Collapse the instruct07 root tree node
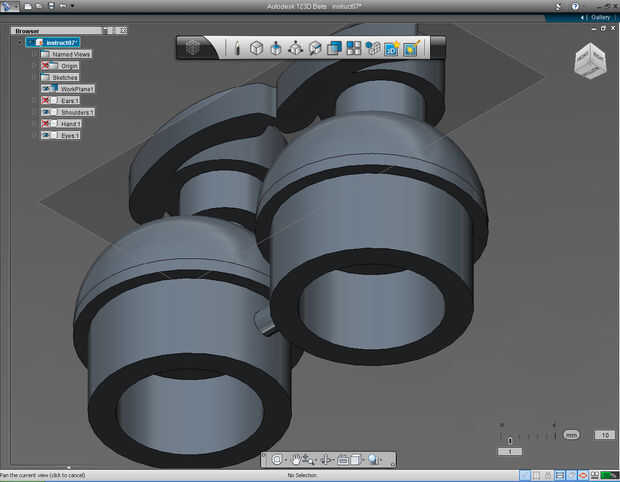620x482 pixels. pos(20,42)
